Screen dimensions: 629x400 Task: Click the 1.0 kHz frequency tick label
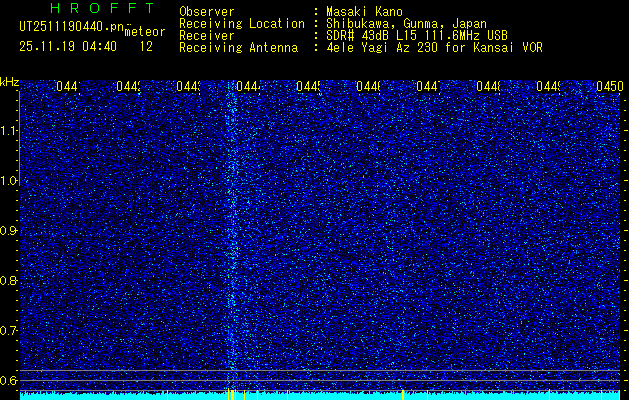click(x=9, y=181)
